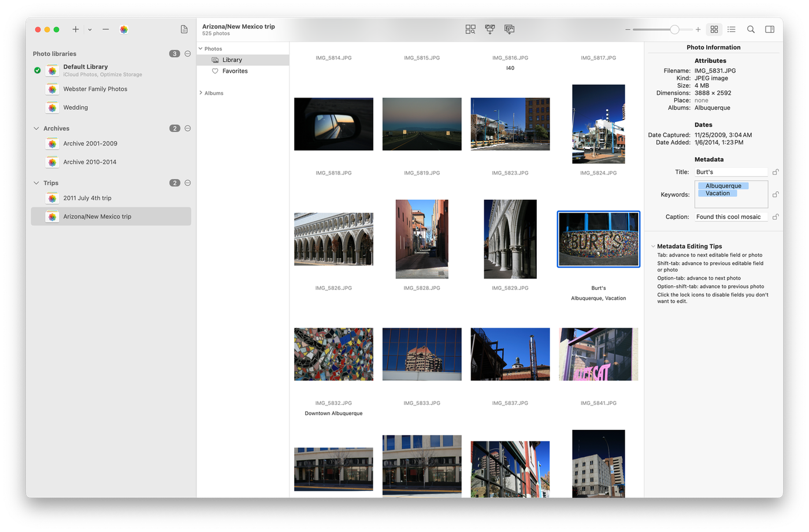Hide the right info sidebar panel
Screen dimensions: 809x532
coord(770,29)
